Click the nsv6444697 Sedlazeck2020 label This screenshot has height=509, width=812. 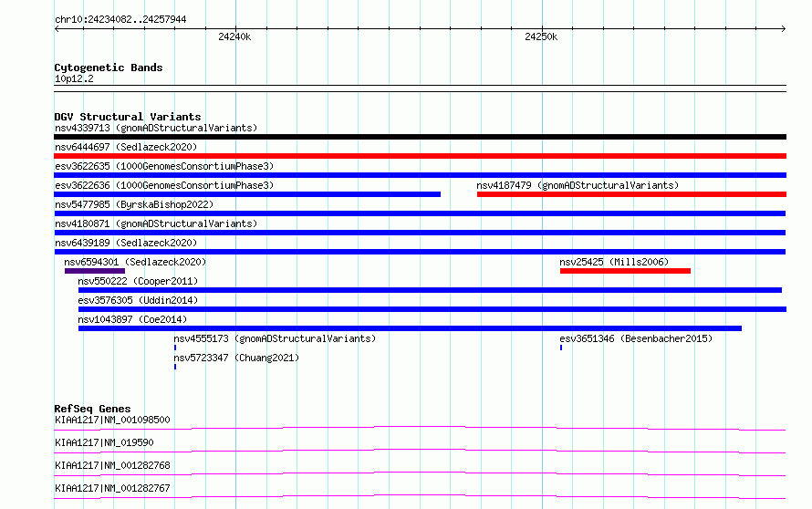[x=126, y=147]
